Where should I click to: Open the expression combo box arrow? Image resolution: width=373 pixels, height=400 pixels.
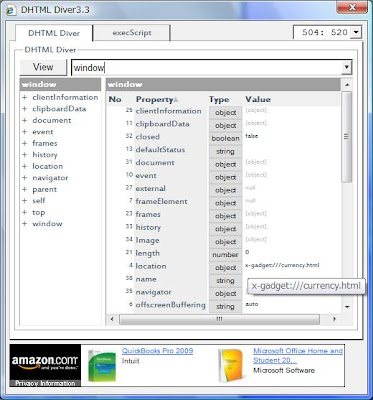point(347,68)
